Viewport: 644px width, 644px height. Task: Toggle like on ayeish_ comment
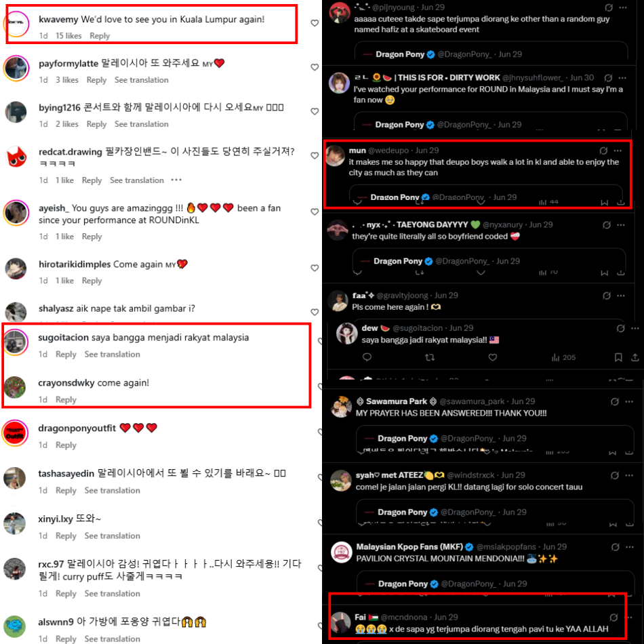pyautogui.click(x=315, y=212)
